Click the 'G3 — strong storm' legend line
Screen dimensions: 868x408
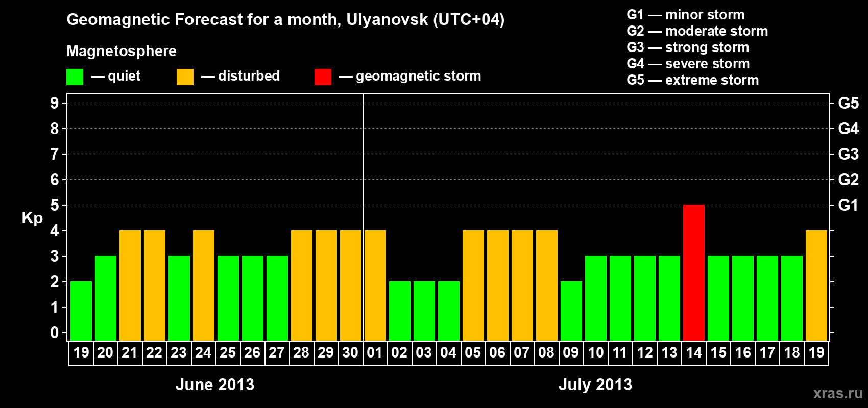(x=688, y=47)
